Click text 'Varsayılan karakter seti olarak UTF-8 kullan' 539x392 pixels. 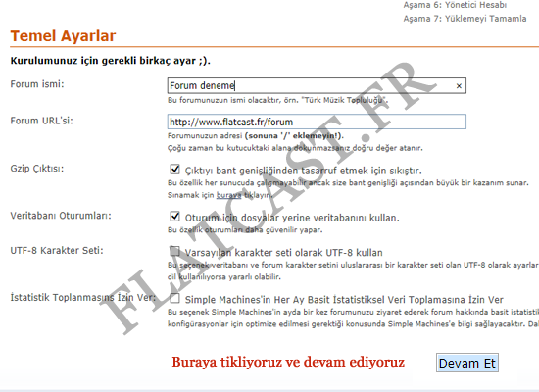(x=284, y=253)
